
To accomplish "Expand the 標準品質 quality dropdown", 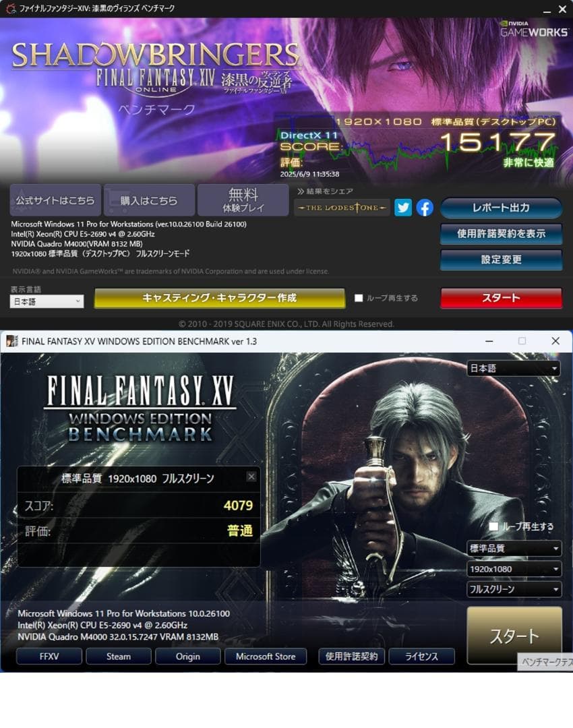I will click(514, 548).
